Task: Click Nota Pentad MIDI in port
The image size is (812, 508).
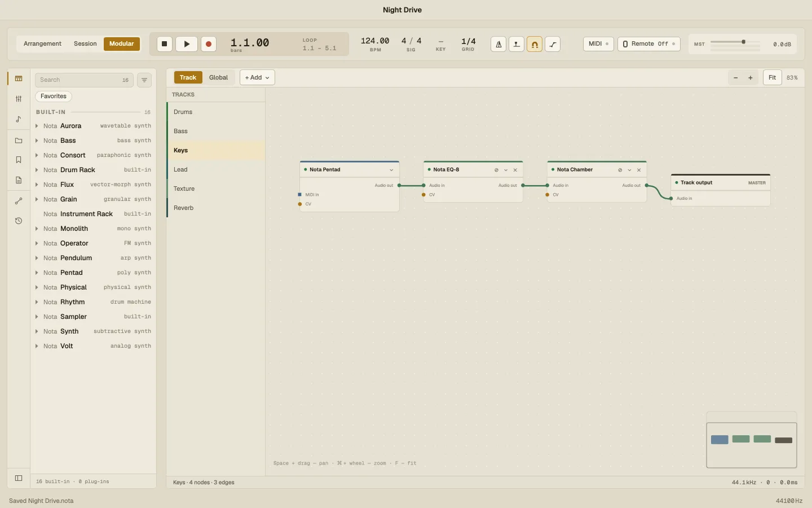Action: 299,195
